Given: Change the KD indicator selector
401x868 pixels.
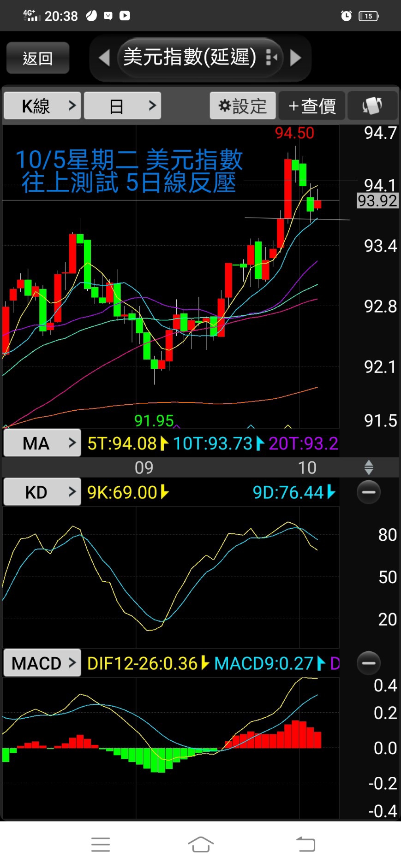Looking at the screenshot, I should [x=42, y=492].
